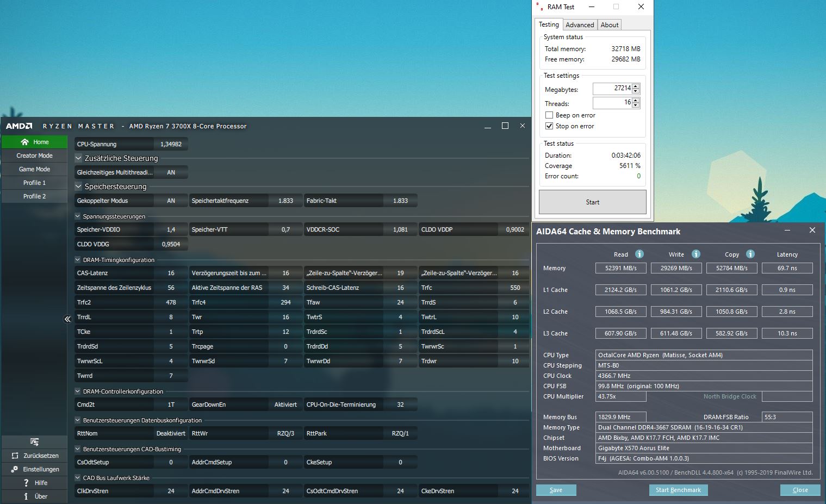
Task: Click the Speichertaktfrequenz value 1.833
Action: pyautogui.click(x=285, y=201)
